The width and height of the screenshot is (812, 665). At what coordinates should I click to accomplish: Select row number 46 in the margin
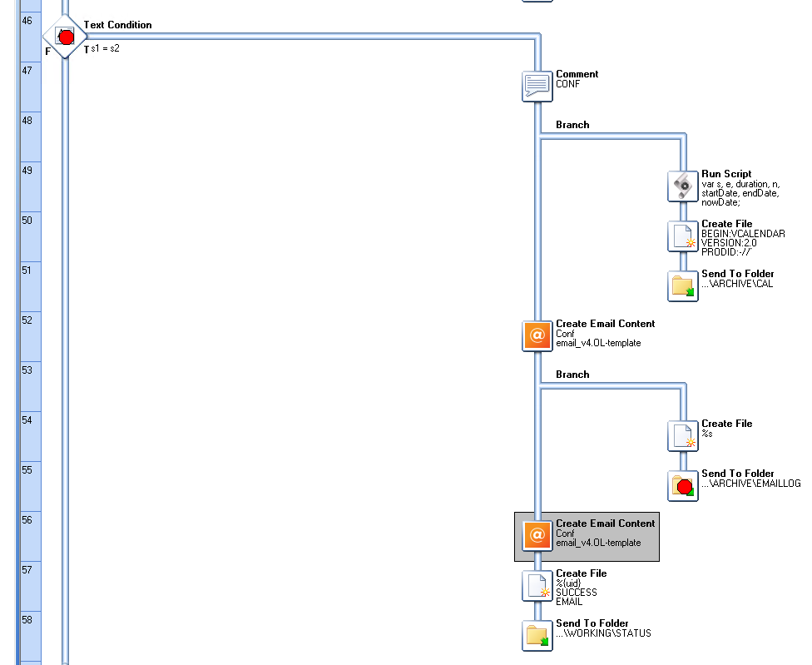[27, 20]
